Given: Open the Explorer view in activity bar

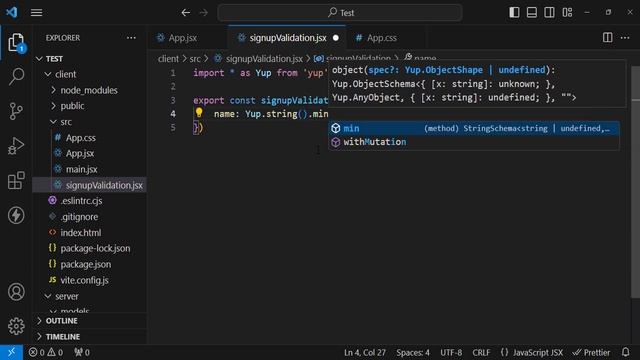Looking at the screenshot, I should (x=16, y=42).
